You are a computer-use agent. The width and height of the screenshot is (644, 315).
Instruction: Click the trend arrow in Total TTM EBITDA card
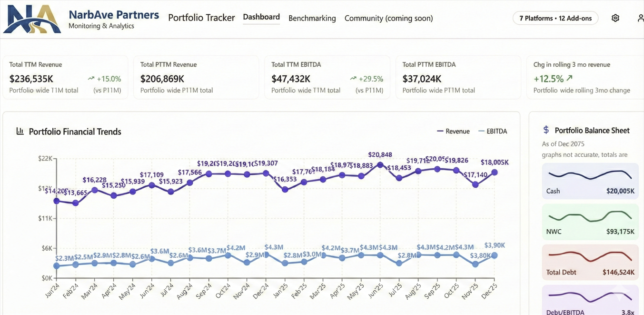(353, 79)
